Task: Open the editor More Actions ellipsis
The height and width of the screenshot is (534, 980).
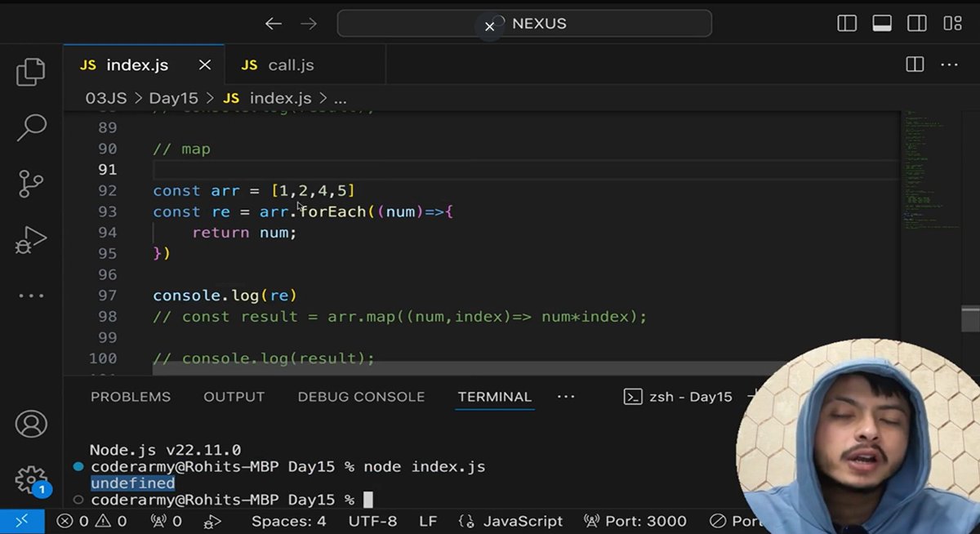Action: pos(949,65)
